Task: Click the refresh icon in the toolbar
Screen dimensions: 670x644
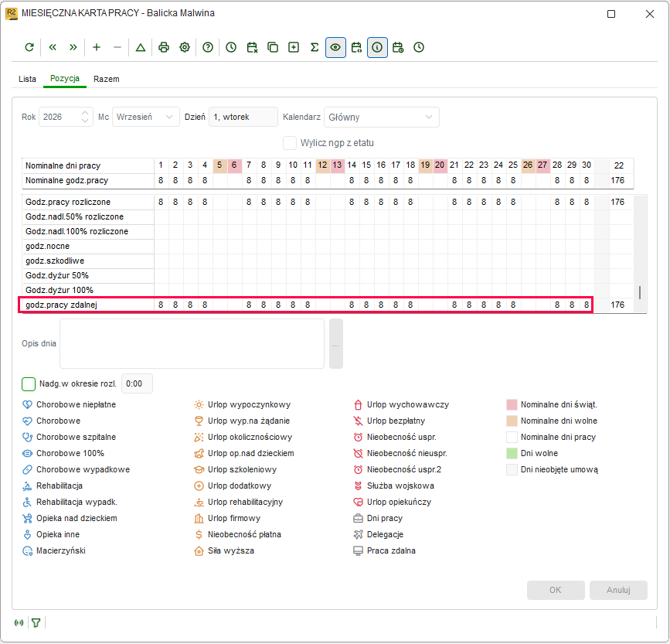Action: pyautogui.click(x=29, y=47)
